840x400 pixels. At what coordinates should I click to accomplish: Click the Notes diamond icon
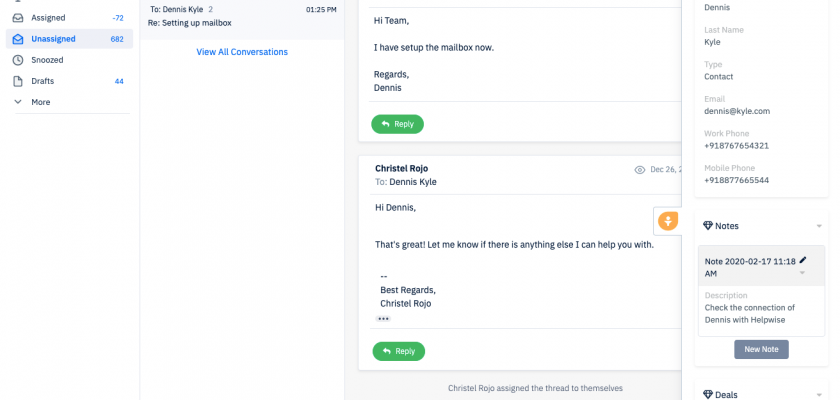708,226
